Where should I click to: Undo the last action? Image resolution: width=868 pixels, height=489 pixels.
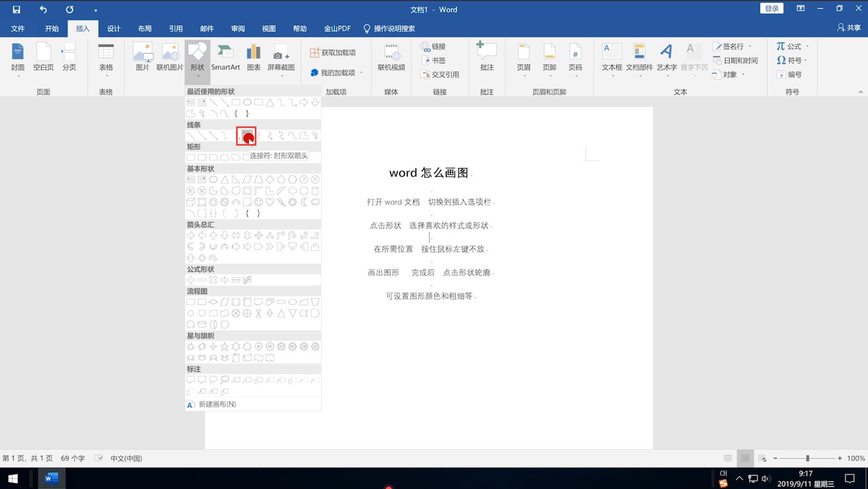[43, 9]
